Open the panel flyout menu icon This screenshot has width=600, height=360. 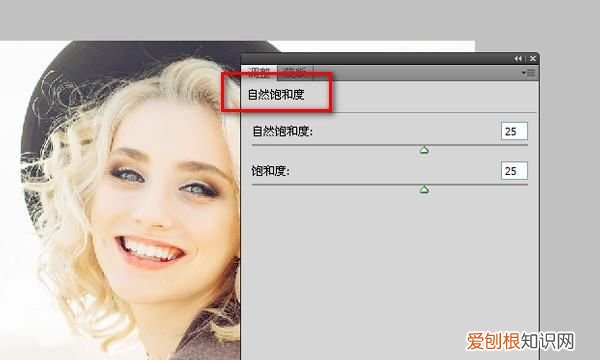(528, 72)
